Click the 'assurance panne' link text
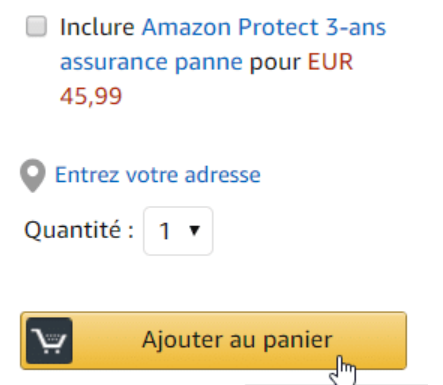This screenshot has width=443, height=385. pos(151,62)
